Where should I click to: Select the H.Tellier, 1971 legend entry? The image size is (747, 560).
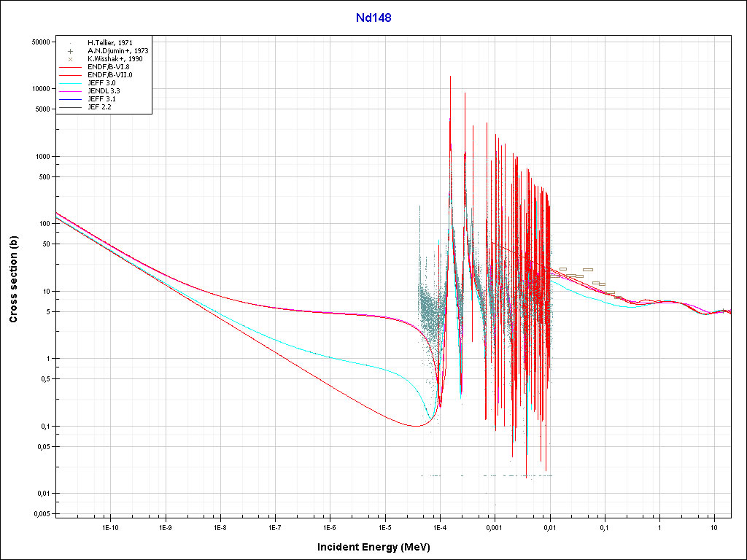(109, 43)
